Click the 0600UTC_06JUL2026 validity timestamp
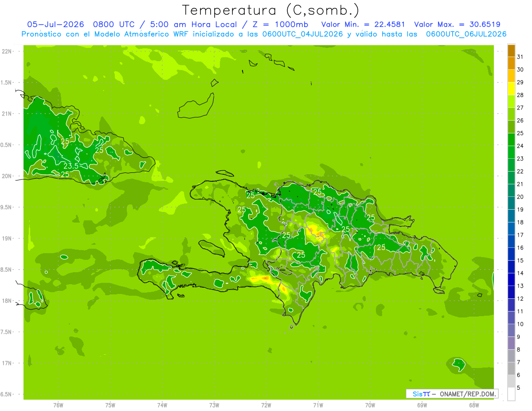The height and width of the screenshot is (411, 532). [x=466, y=34]
